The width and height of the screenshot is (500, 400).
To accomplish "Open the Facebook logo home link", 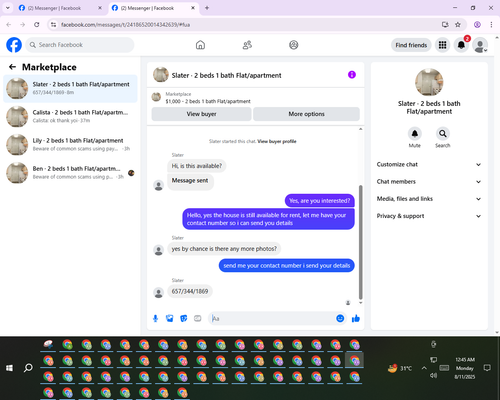I will point(14,45).
